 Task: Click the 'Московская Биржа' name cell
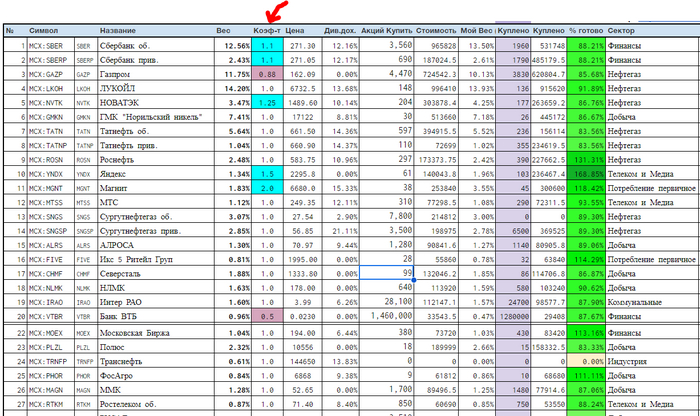142,333
